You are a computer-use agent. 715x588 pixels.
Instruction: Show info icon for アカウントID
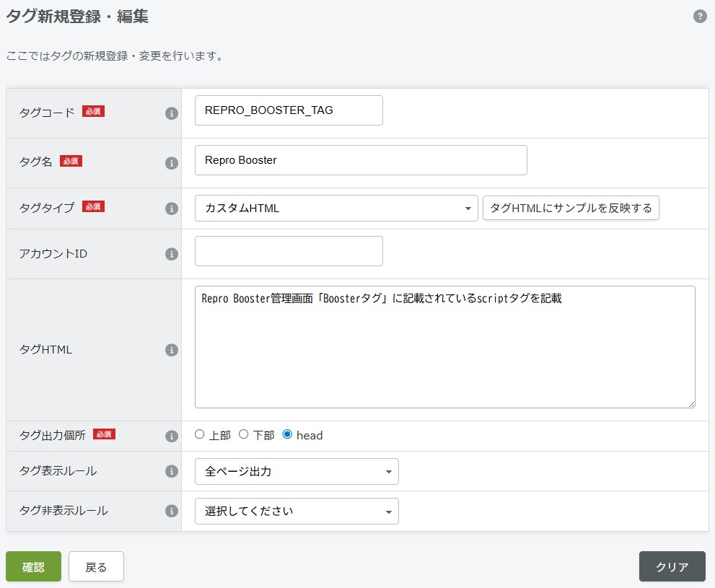point(172,255)
